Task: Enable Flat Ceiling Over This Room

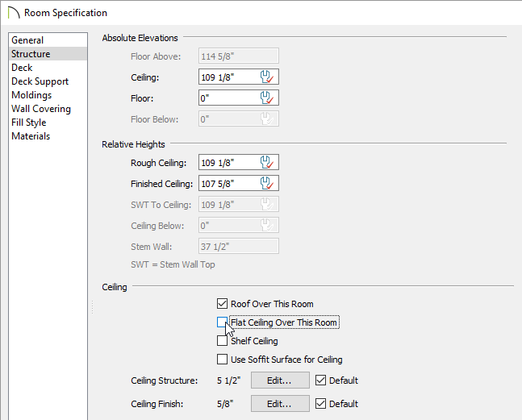Action: [x=222, y=322]
